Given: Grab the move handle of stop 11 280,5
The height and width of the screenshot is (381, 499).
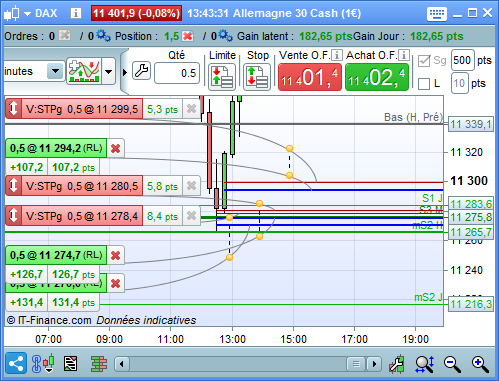Looking at the screenshot, I should (13, 185).
